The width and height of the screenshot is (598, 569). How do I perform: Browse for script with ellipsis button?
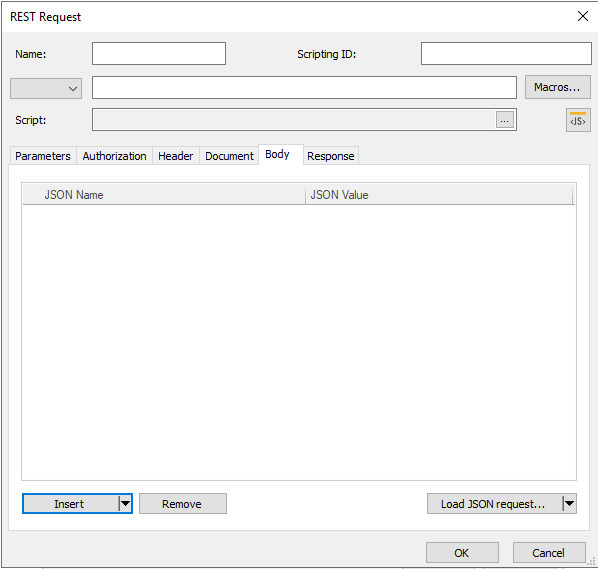click(x=505, y=120)
